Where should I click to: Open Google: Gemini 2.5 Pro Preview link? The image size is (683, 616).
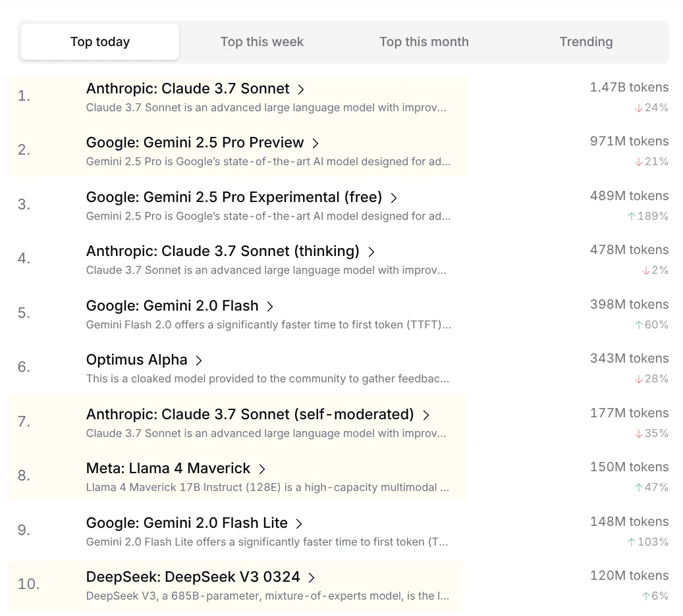coord(195,142)
